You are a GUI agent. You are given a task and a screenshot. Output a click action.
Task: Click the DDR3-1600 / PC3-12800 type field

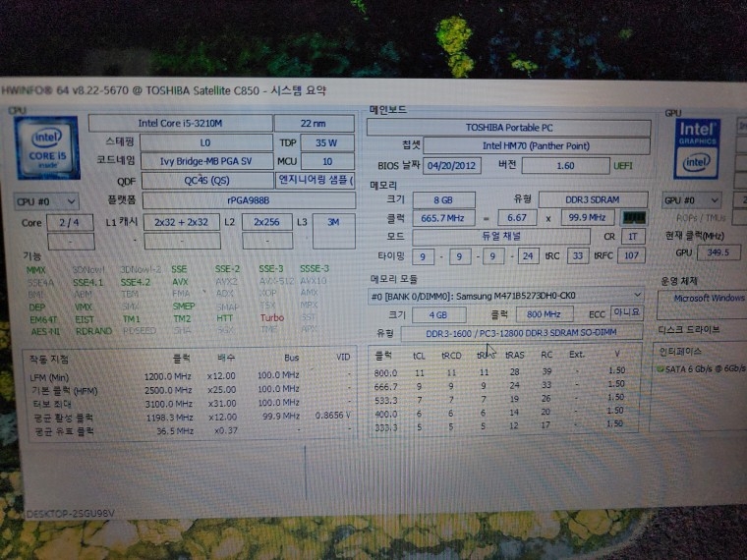tap(521, 333)
